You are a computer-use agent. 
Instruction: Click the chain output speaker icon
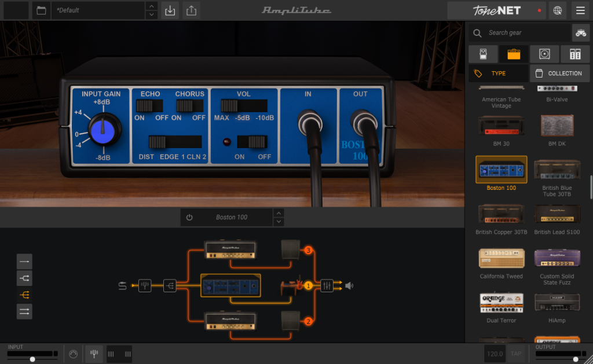349,286
